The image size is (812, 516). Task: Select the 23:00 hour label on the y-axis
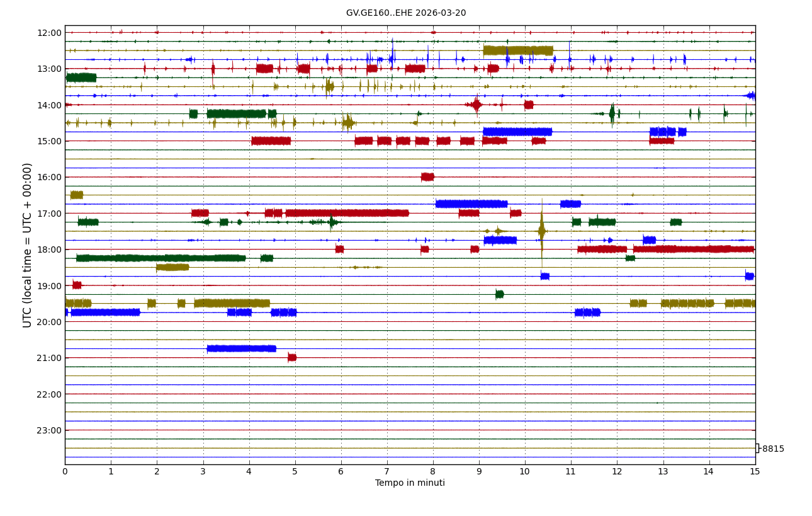coord(50,430)
